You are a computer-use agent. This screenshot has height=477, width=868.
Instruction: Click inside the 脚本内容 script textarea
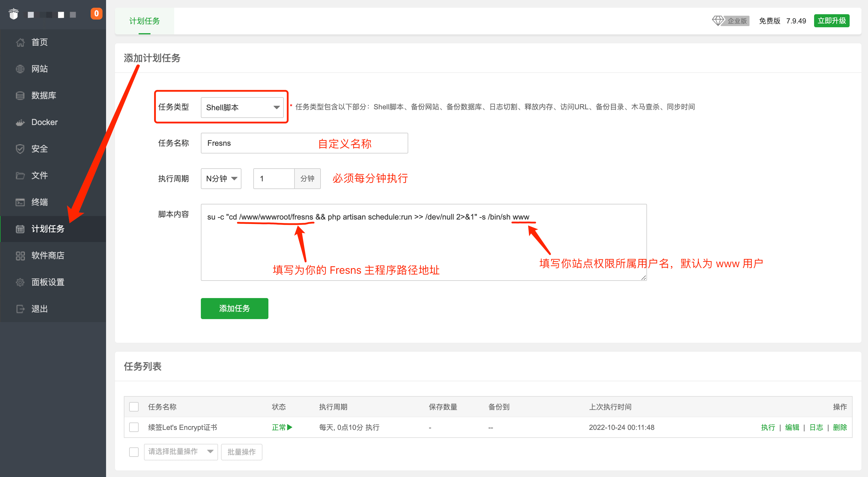[x=424, y=242]
